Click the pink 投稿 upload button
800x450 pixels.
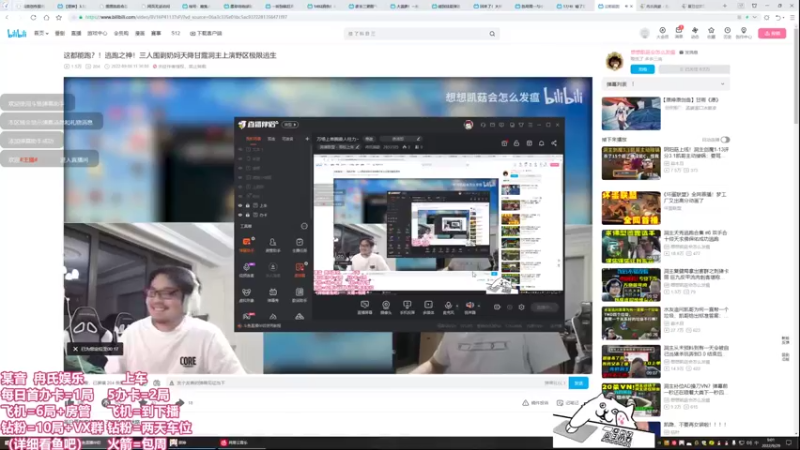(x=772, y=33)
